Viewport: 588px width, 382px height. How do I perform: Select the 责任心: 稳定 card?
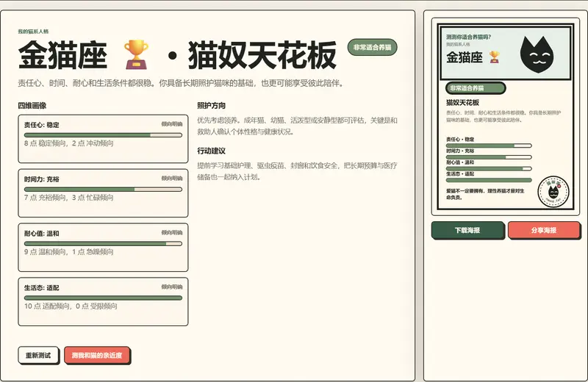pos(103,139)
